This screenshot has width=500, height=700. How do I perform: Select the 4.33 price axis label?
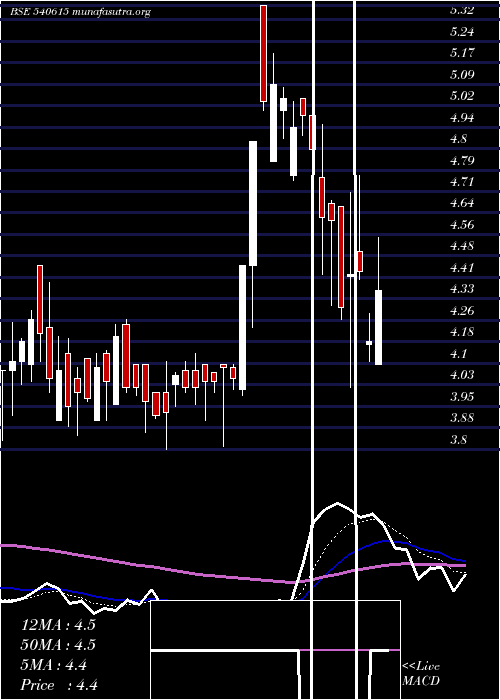(462, 289)
